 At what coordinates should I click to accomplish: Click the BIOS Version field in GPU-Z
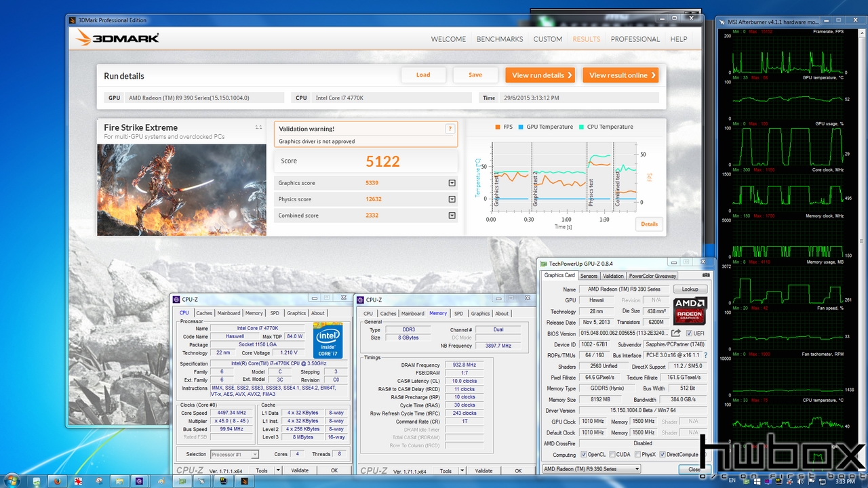[x=625, y=333]
